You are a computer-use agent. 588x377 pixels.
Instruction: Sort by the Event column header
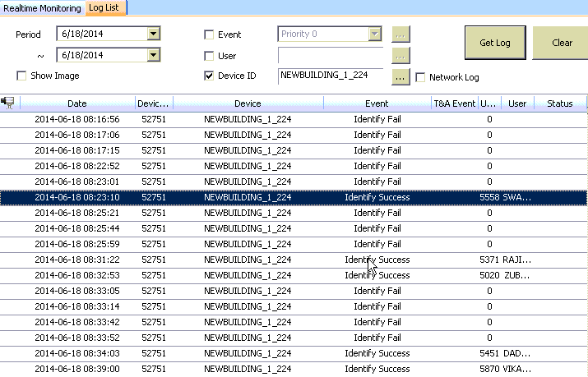click(377, 103)
